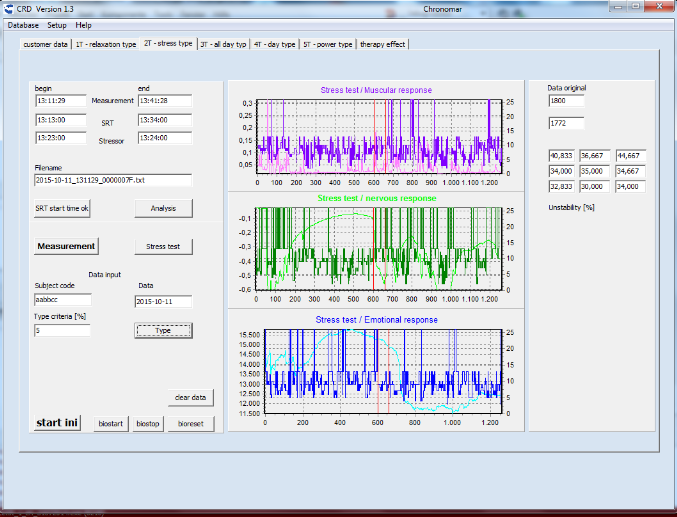Click the Analysis button
The image size is (677, 517).
pyautogui.click(x=163, y=208)
